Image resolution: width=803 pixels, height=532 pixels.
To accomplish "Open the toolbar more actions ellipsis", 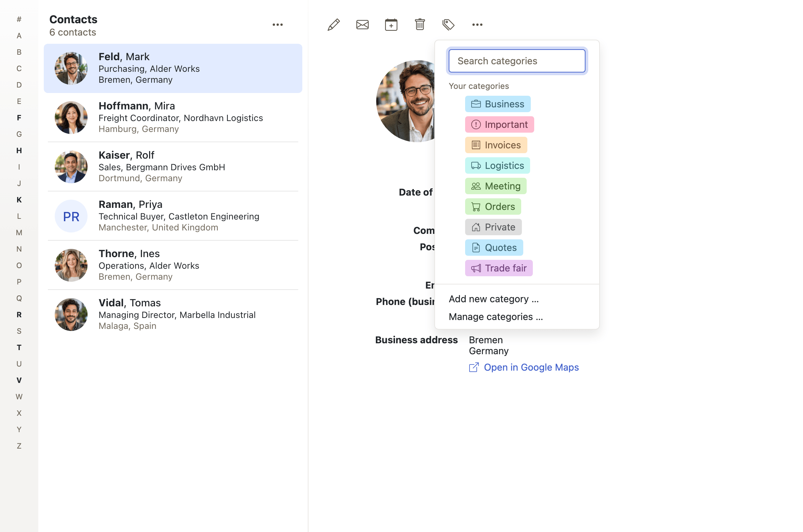I will 477,25.
